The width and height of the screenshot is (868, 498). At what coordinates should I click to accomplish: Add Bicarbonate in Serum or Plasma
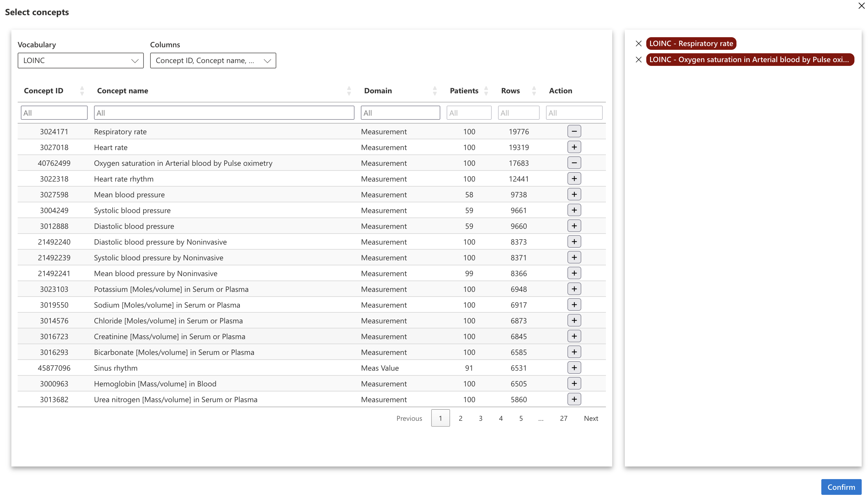[x=574, y=352]
